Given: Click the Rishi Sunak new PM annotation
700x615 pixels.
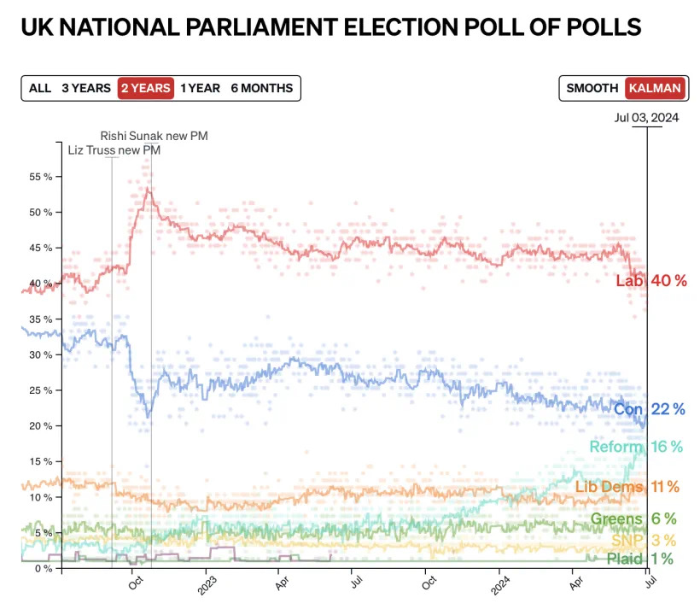Looking at the screenshot, I should point(154,136).
